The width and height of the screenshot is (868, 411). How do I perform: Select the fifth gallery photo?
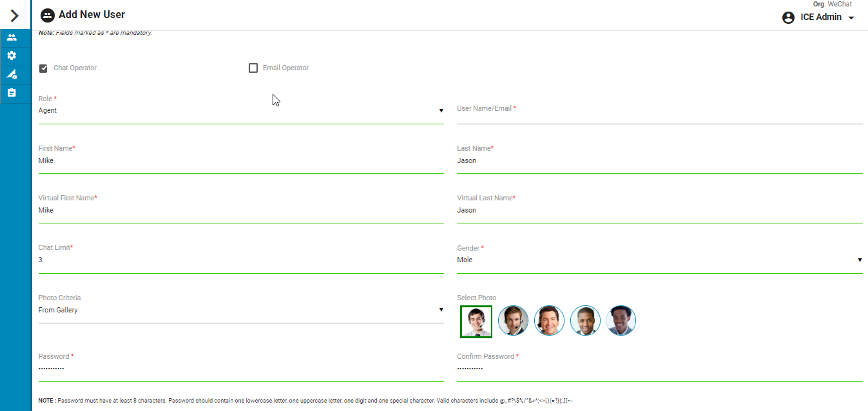(621, 321)
